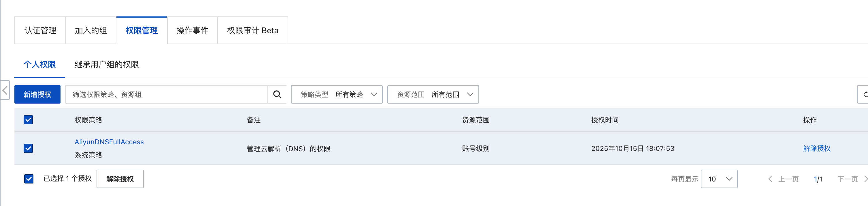Switch to 继承用户组的权限 sub-tab
The height and width of the screenshot is (206, 868).
point(106,64)
